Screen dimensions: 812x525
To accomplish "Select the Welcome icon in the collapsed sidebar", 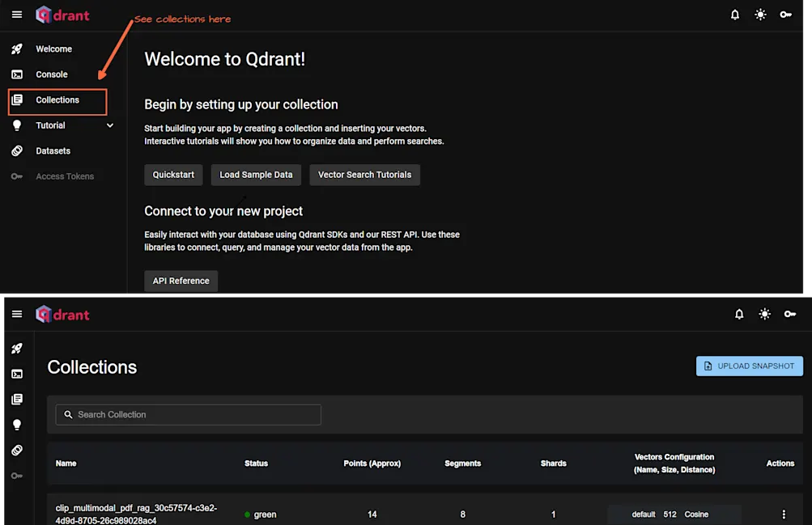I will pyautogui.click(x=17, y=348).
